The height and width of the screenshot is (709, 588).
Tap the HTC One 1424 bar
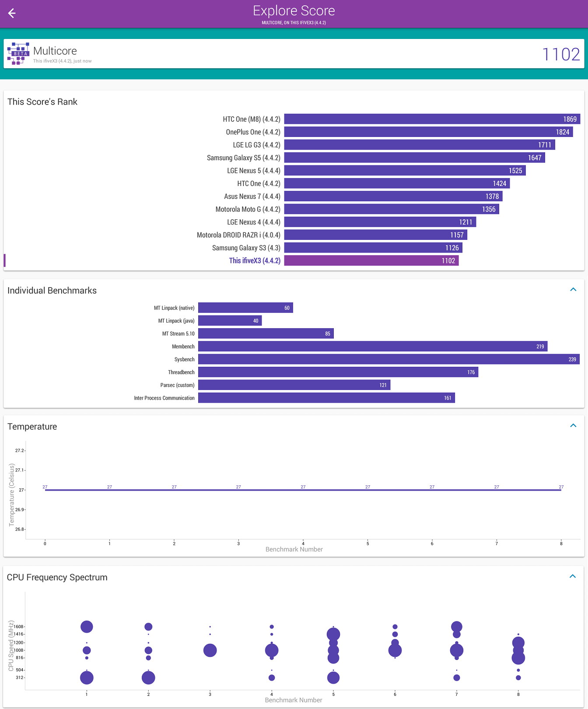coord(397,183)
